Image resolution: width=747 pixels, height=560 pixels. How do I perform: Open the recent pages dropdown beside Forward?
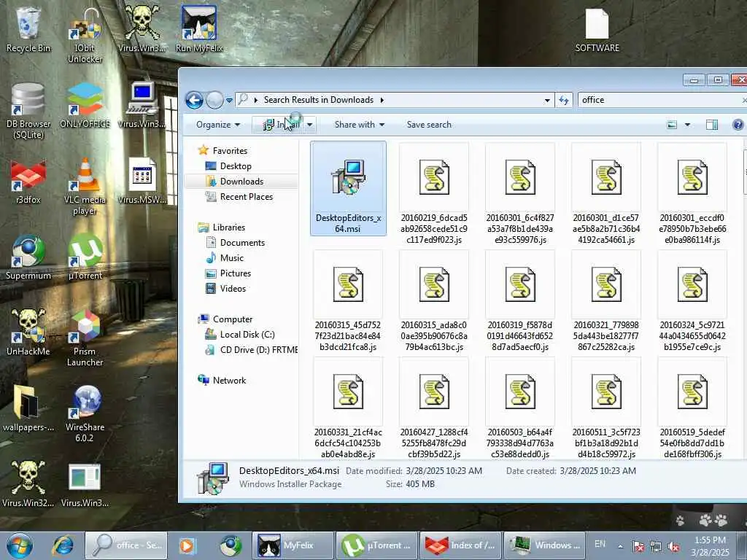click(229, 101)
